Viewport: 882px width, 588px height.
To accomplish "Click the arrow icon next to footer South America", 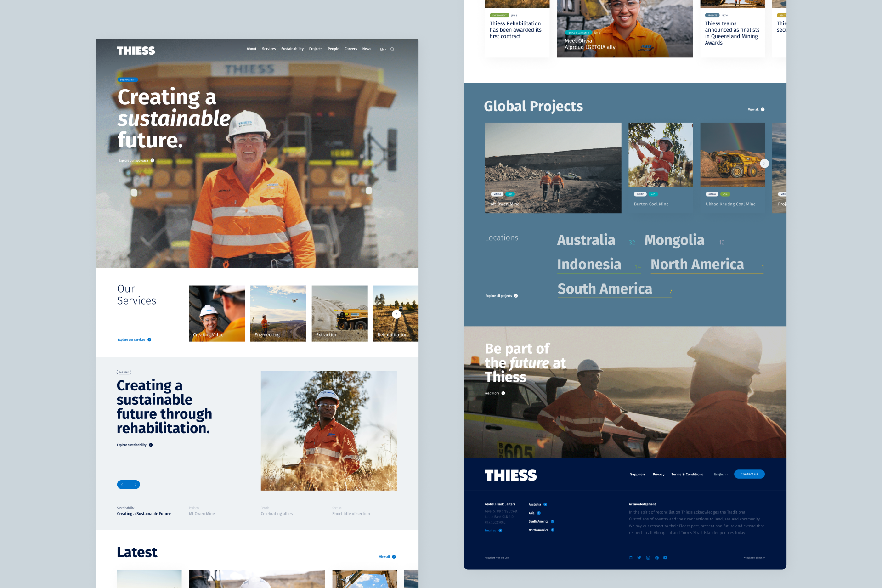I will coord(553,521).
